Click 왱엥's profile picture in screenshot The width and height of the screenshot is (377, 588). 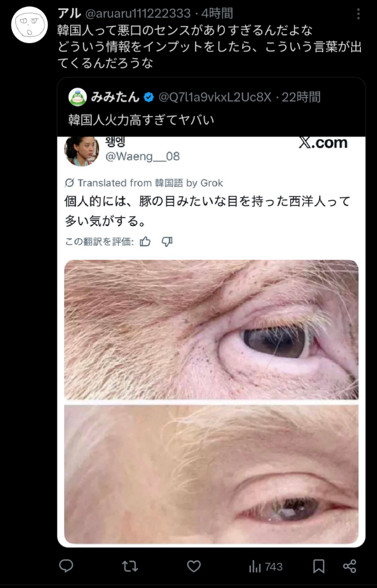(x=82, y=151)
